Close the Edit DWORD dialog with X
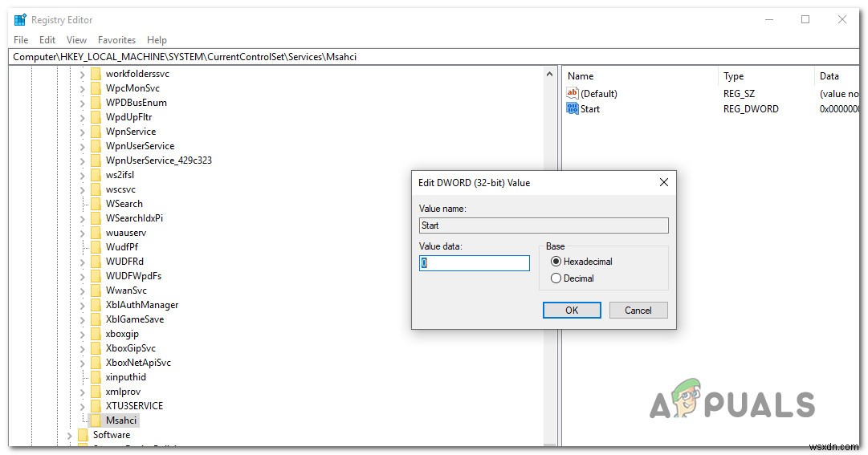The image size is (868, 455). 664,182
